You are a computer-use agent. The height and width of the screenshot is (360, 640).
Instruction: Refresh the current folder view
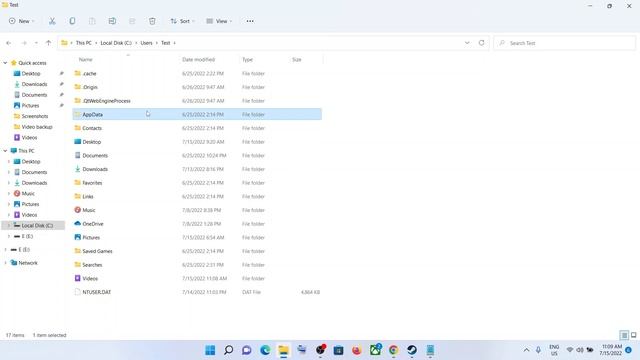pyautogui.click(x=482, y=43)
